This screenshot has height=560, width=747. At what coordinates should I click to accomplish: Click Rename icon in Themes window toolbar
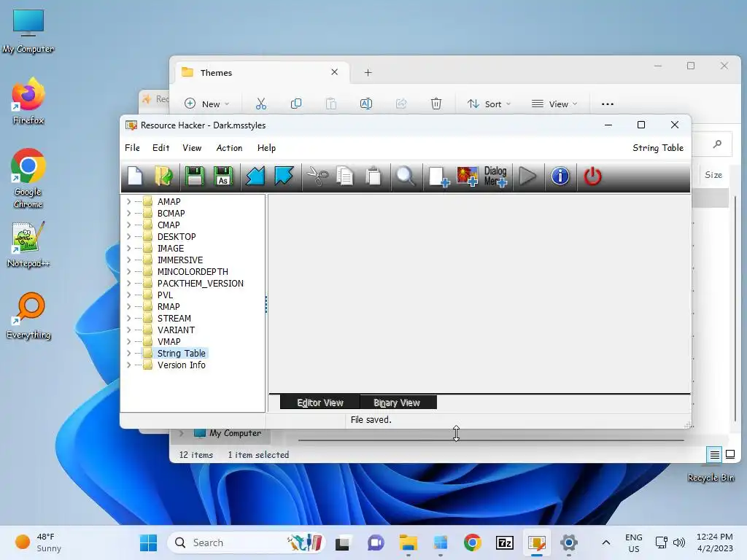366,104
